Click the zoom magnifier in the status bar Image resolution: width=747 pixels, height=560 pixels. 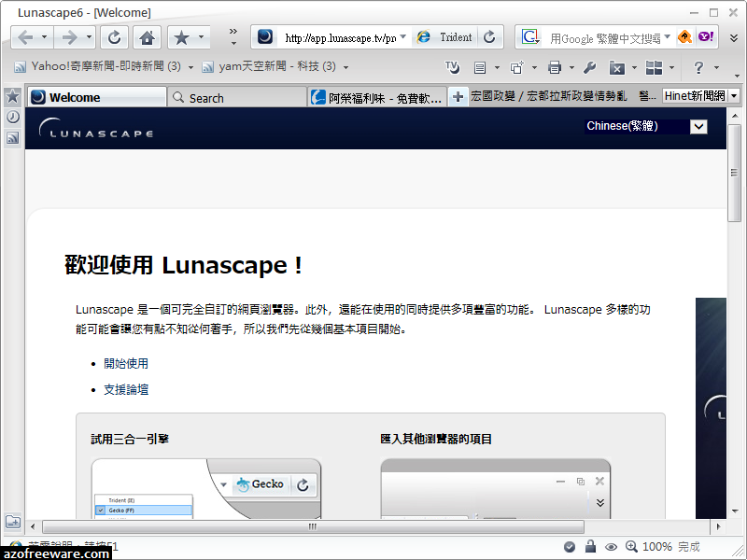632,546
